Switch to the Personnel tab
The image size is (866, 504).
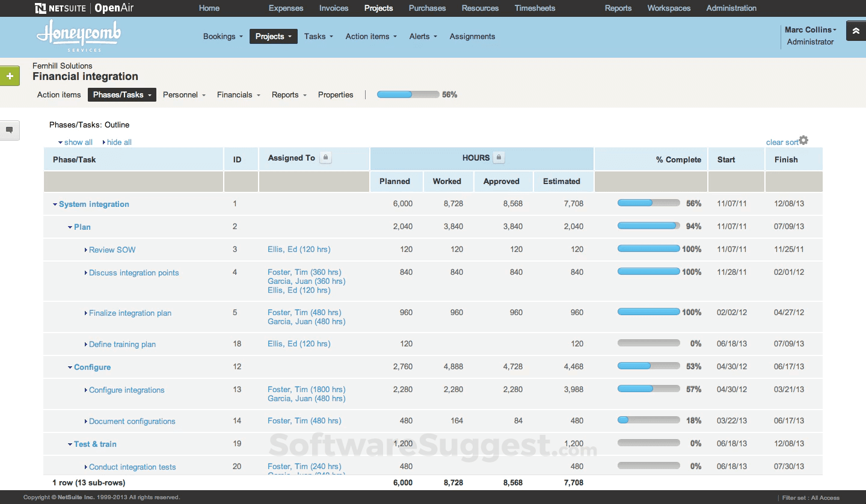coord(180,94)
